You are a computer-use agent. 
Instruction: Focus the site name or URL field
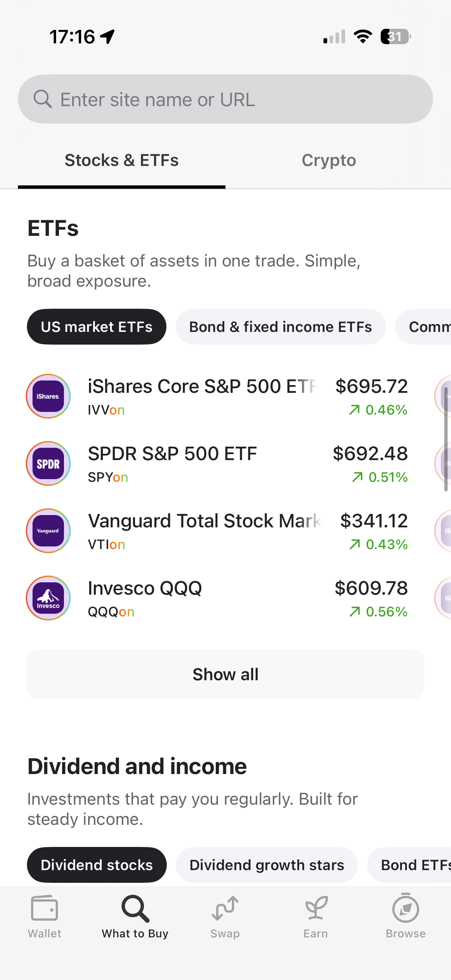pyautogui.click(x=225, y=99)
